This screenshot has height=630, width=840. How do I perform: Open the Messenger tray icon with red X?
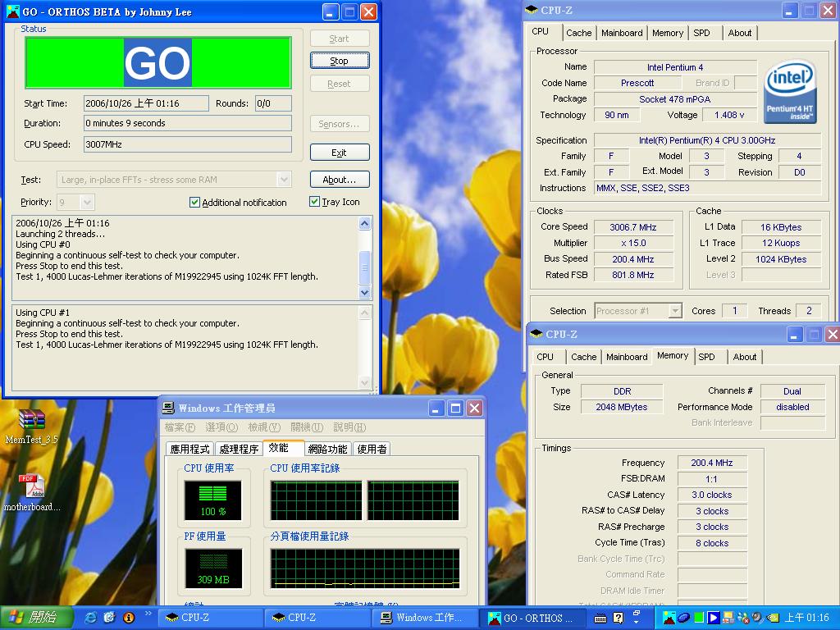click(x=742, y=619)
